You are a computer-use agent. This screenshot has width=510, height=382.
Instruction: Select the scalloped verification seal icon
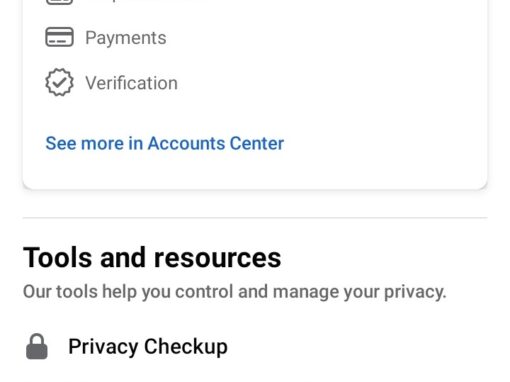[59, 82]
